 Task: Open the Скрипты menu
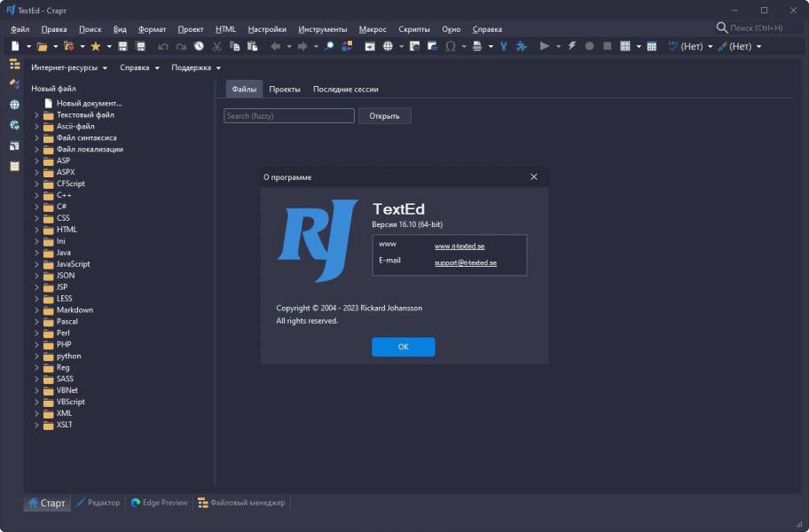[414, 29]
